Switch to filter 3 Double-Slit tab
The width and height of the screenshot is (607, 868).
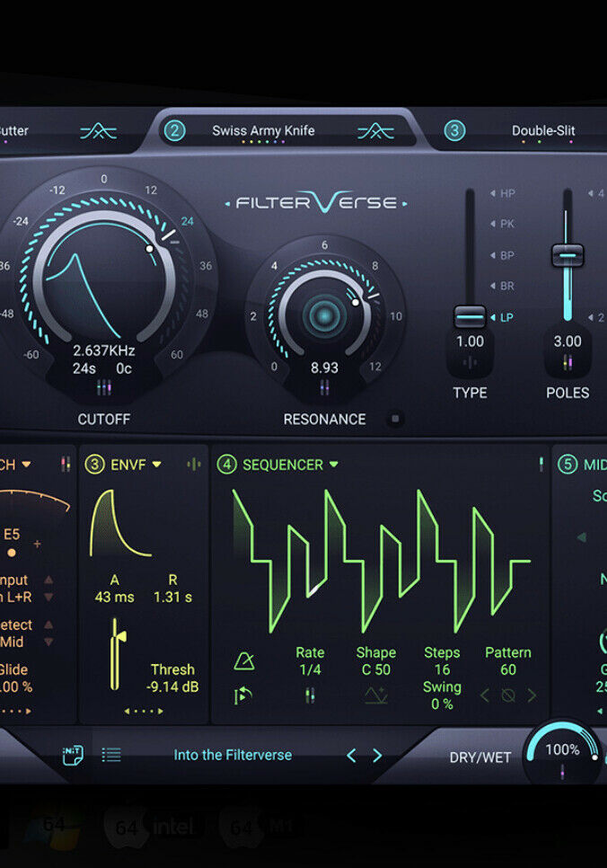click(x=542, y=131)
